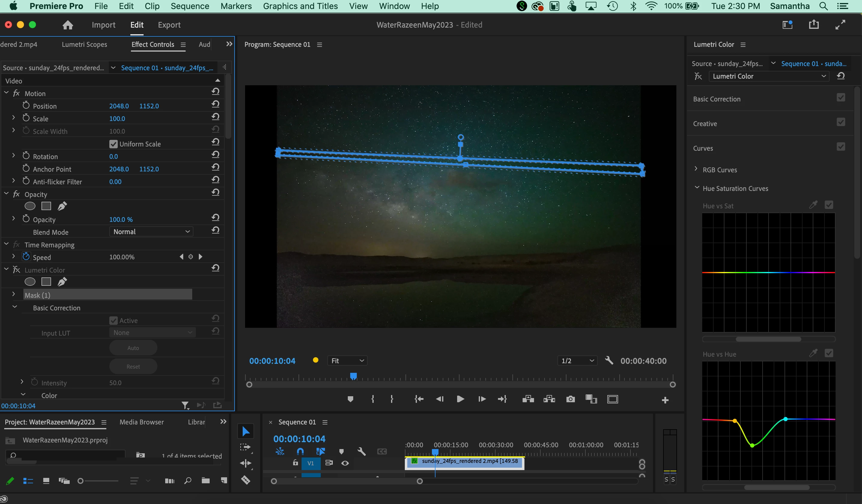Click the Add Marker button in Program monitor

[350, 399]
